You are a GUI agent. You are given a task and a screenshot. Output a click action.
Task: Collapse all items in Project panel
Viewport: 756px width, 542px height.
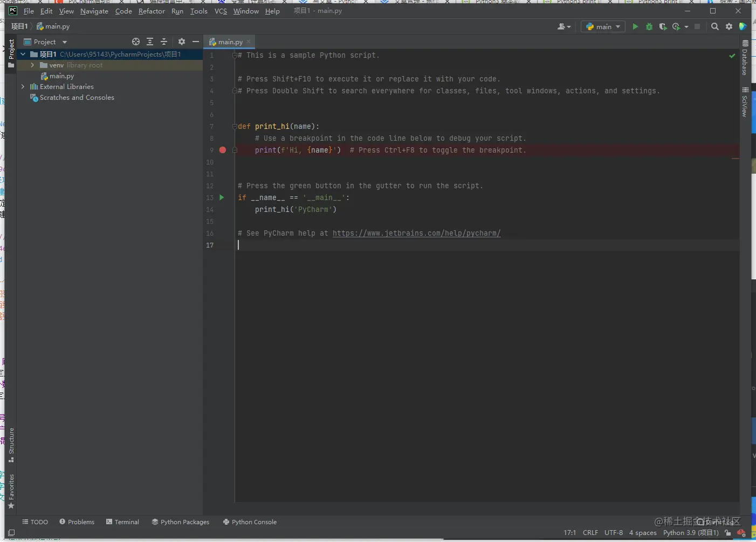[x=164, y=42]
